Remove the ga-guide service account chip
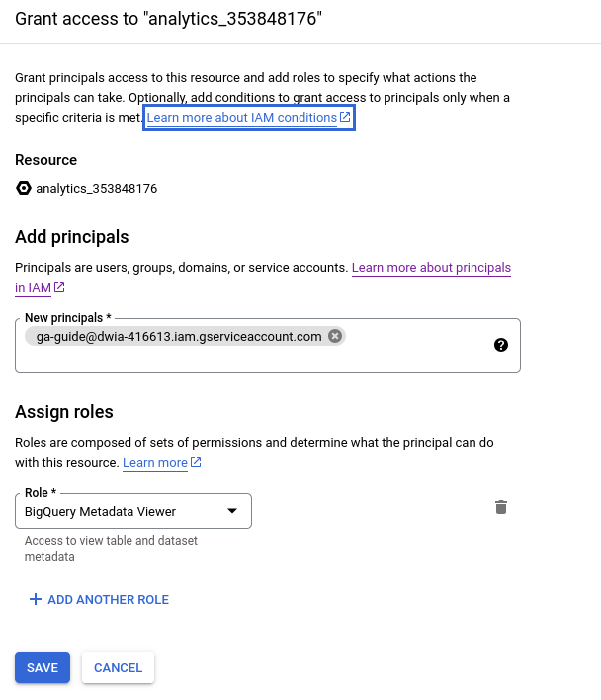Viewport: 601px width, 700px height. tap(335, 336)
